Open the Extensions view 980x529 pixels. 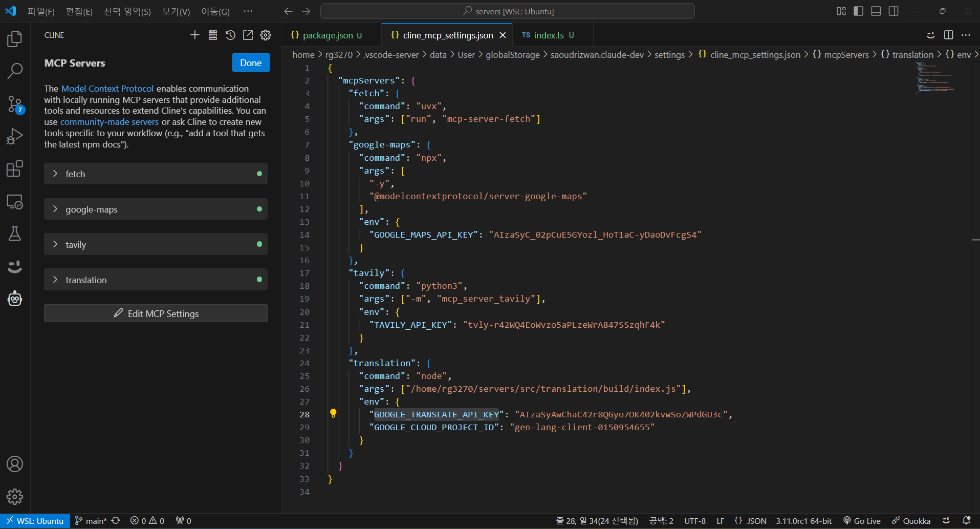point(15,169)
